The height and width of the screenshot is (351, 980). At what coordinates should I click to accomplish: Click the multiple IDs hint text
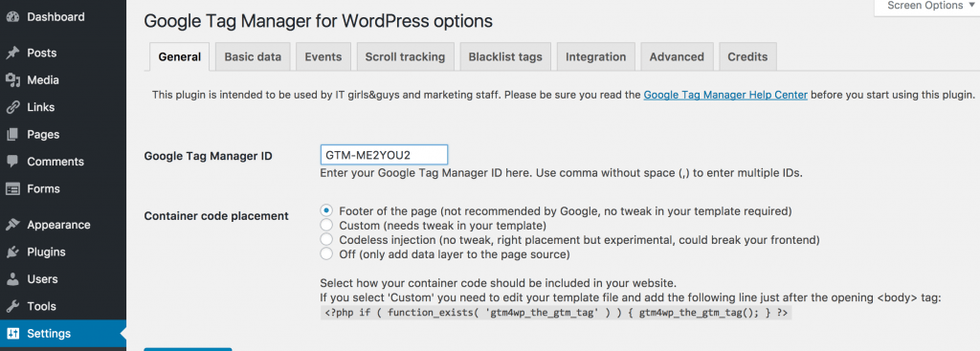pyautogui.click(x=561, y=174)
